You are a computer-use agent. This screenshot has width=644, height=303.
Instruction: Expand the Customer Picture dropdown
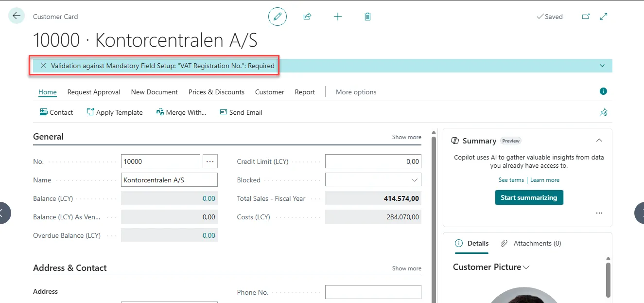526,267
